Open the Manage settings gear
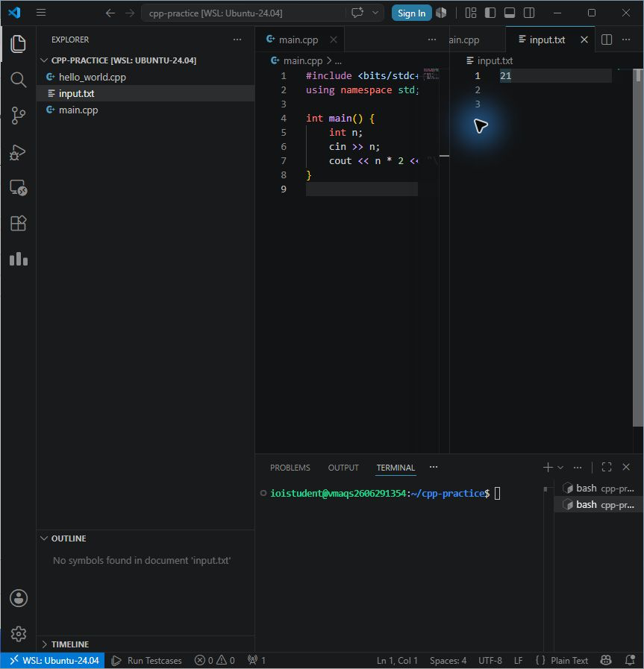The height and width of the screenshot is (669, 644). [x=19, y=634]
